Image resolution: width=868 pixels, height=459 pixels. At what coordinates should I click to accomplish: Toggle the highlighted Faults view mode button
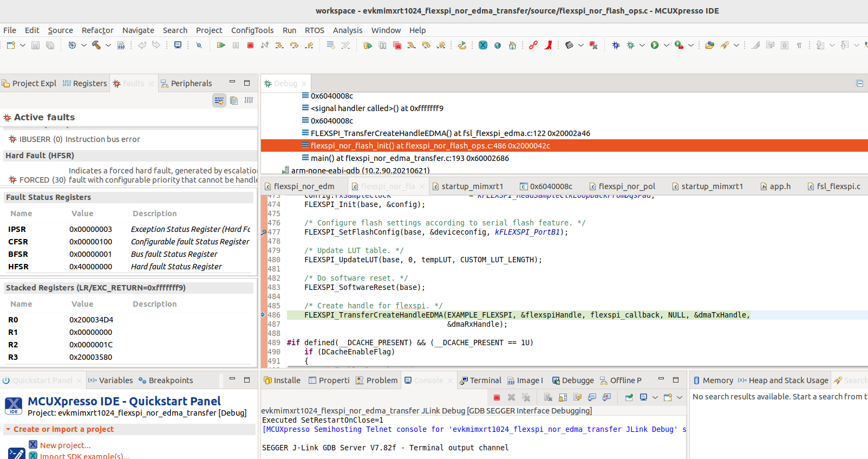pos(219,100)
